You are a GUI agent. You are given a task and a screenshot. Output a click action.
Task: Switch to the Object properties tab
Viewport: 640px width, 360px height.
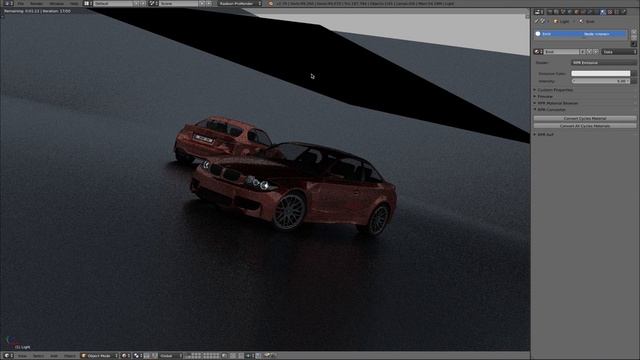pos(577,12)
